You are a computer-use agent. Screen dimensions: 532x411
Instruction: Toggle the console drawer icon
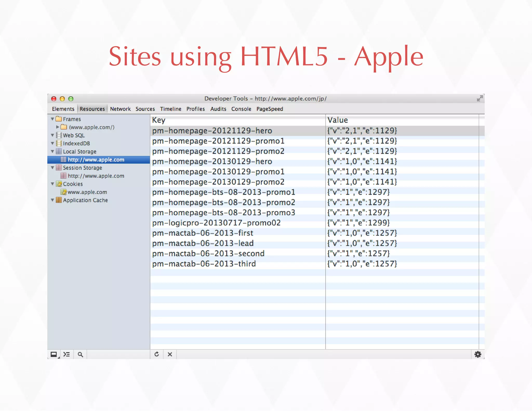tap(67, 354)
